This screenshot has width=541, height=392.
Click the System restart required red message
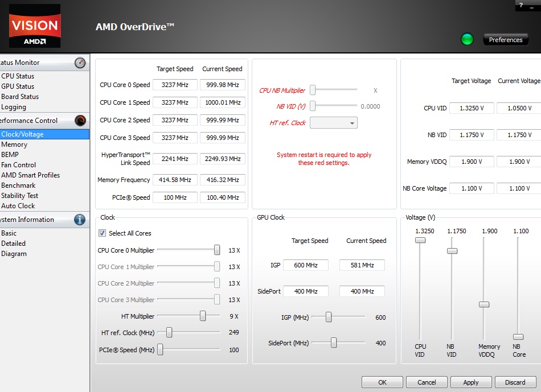324,159
